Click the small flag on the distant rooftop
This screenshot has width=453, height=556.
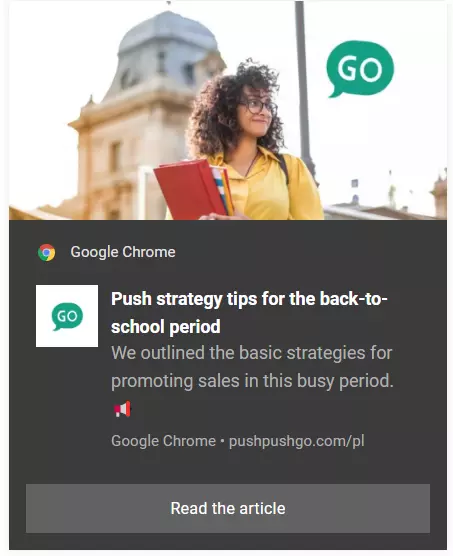point(354,183)
